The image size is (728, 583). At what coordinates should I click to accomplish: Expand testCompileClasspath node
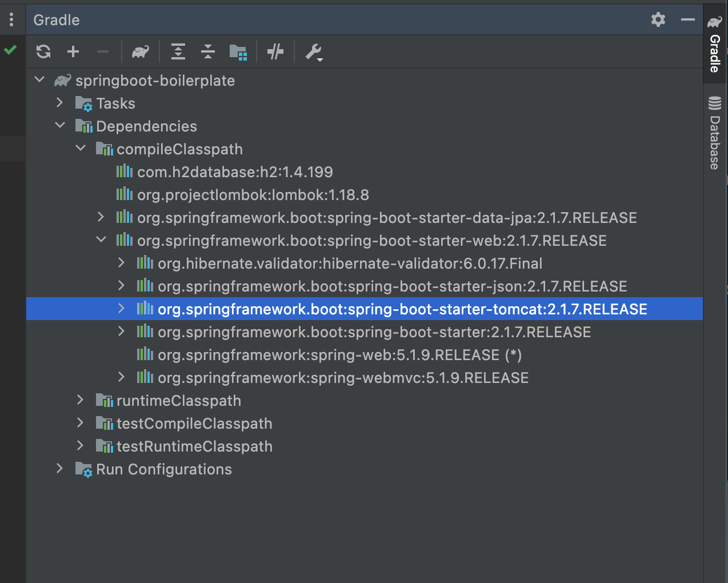81,423
